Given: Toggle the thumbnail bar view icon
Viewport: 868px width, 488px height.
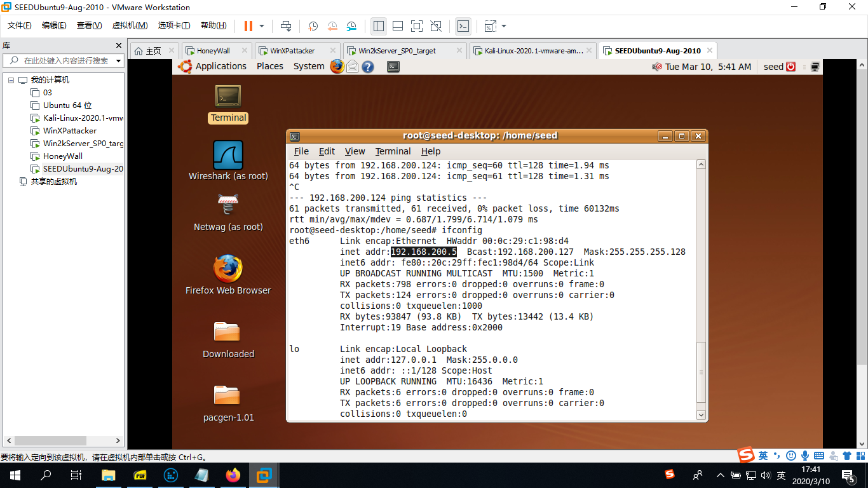Looking at the screenshot, I should tap(398, 26).
